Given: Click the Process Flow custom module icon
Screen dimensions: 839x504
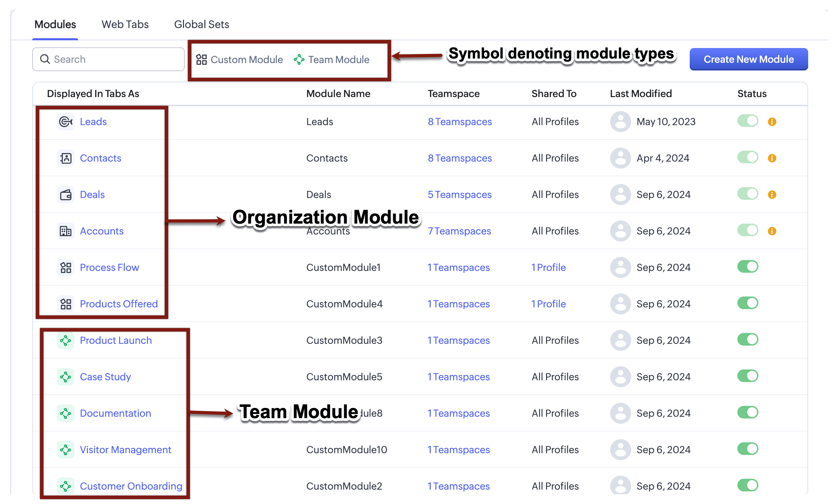Looking at the screenshot, I should point(66,267).
